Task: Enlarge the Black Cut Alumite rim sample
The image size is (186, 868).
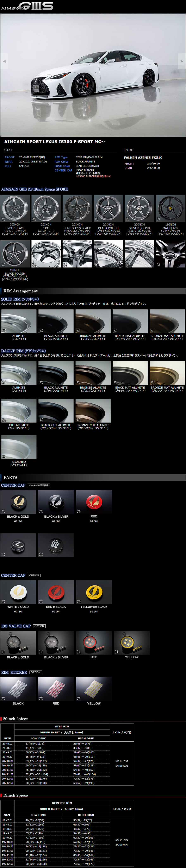Action: (x=56, y=411)
